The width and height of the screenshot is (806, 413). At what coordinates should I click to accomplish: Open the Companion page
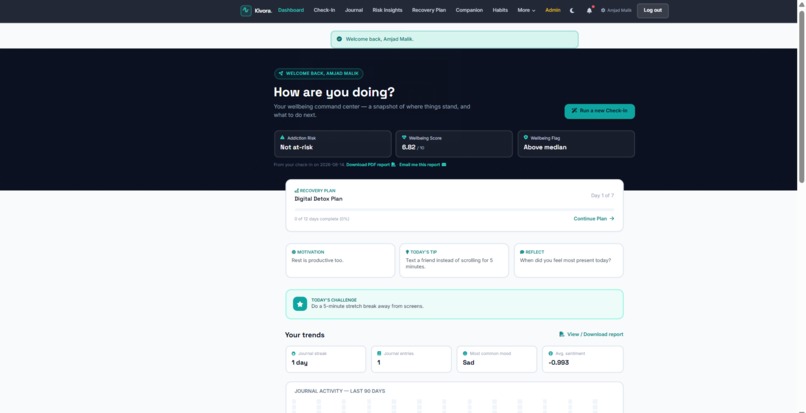coord(469,10)
